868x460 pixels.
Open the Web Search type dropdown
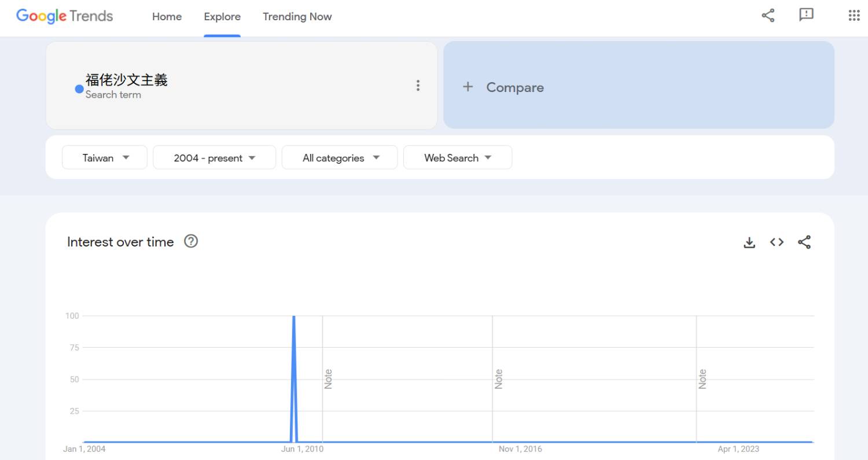[458, 157]
